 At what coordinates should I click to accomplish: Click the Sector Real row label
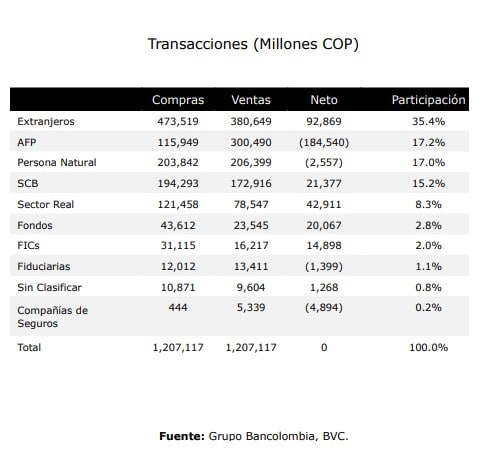tap(46, 204)
